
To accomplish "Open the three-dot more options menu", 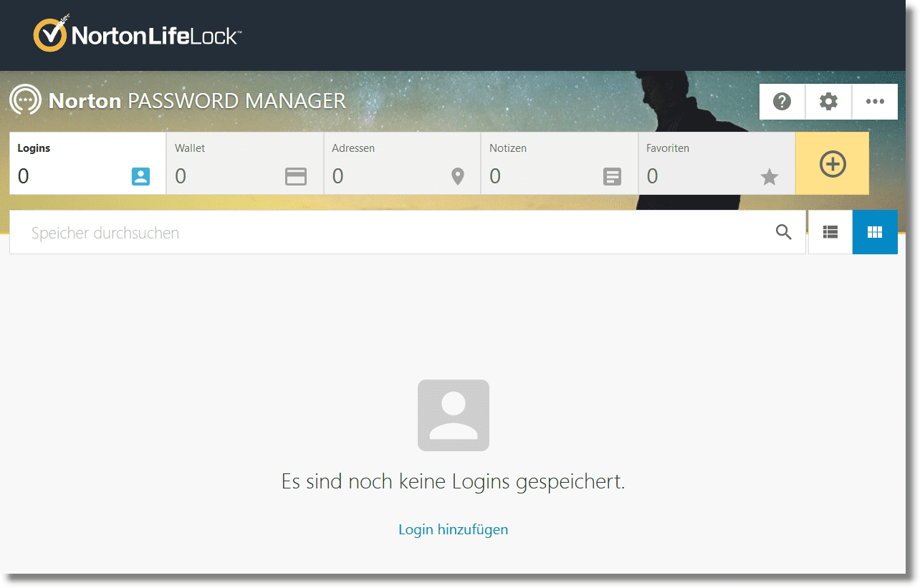I will [x=875, y=102].
